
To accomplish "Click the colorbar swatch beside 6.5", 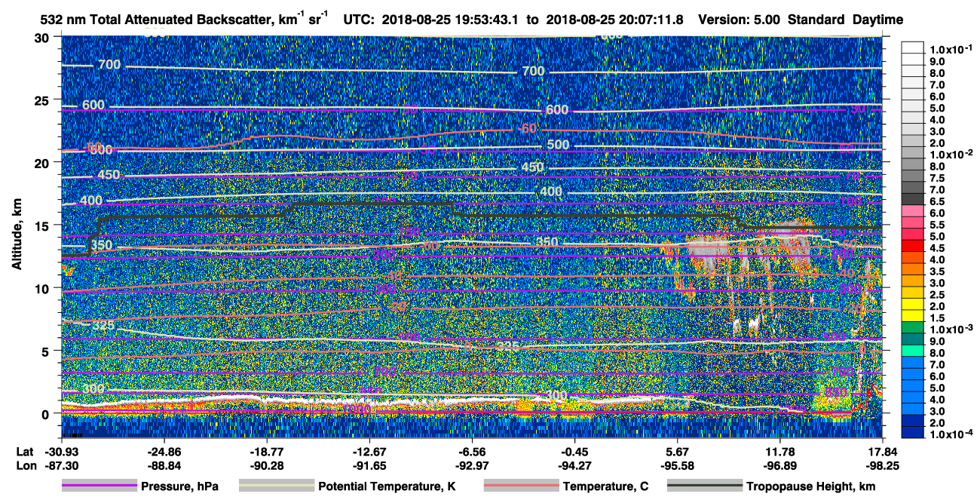I will click(x=913, y=200).
